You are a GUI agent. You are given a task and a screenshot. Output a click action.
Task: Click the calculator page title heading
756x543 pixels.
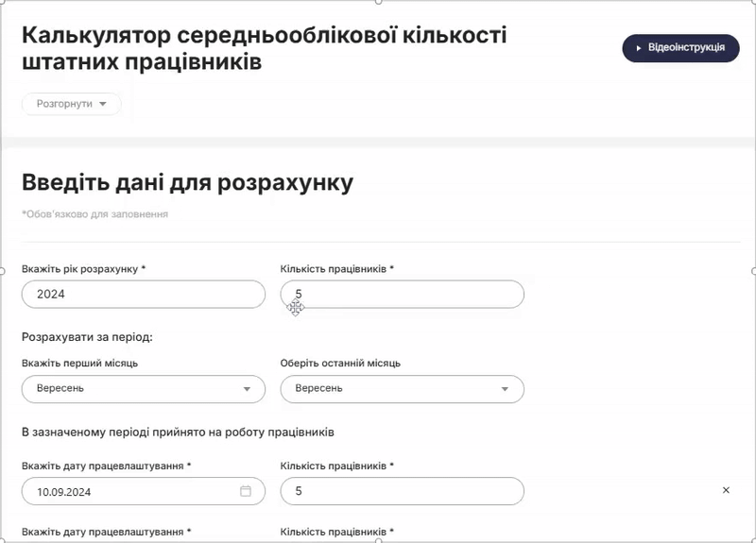pyautogui.click(x=264, y=48)
